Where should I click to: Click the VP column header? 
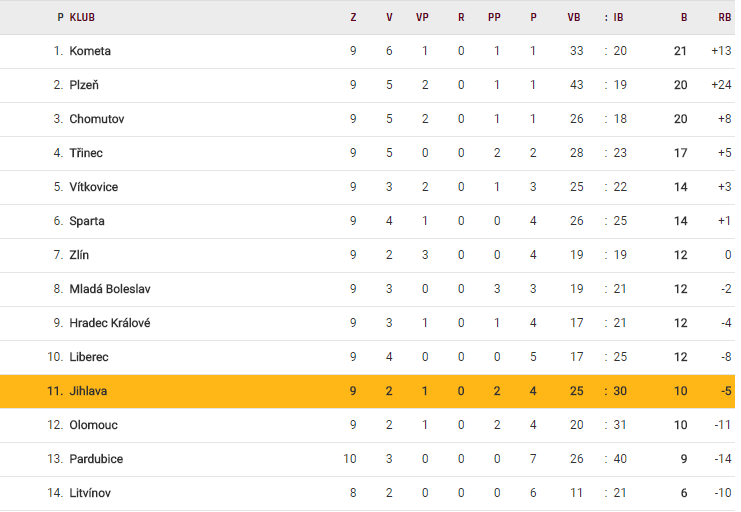[422, 17]
